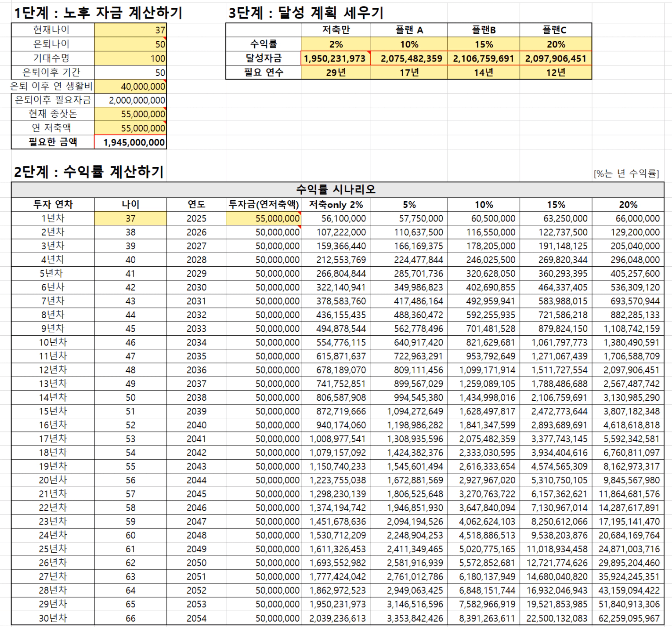Select the 2% rate cell under 저축만
Screen dimensions: 672x627
pyautogui.click(x=336, y=44)
